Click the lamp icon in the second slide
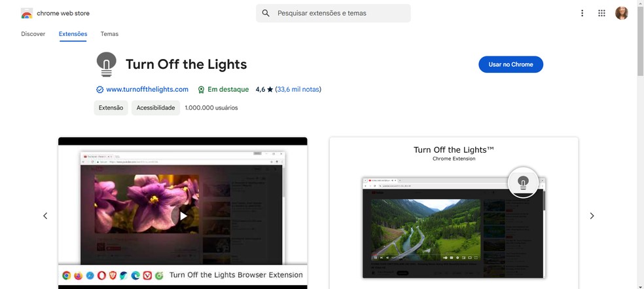The image size is (644, 289). [x=523, y=182]
